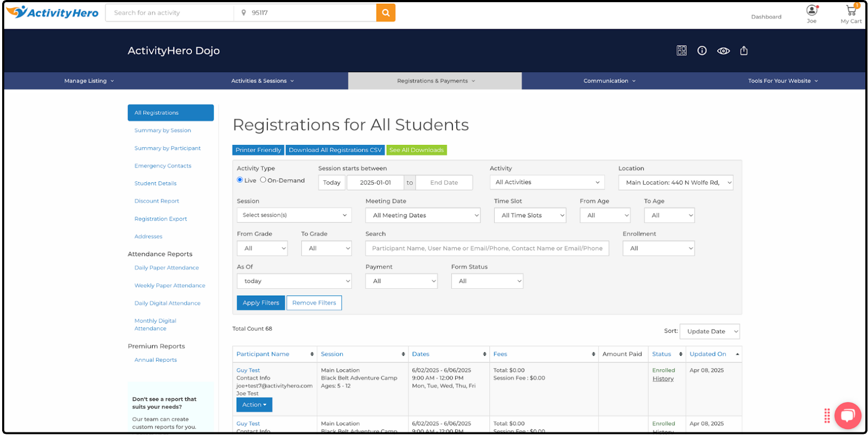Image resolution: width=868 pixels, height=436 pixels.
Task: Sort table by Status column arrows
Action: coord(681,354)
